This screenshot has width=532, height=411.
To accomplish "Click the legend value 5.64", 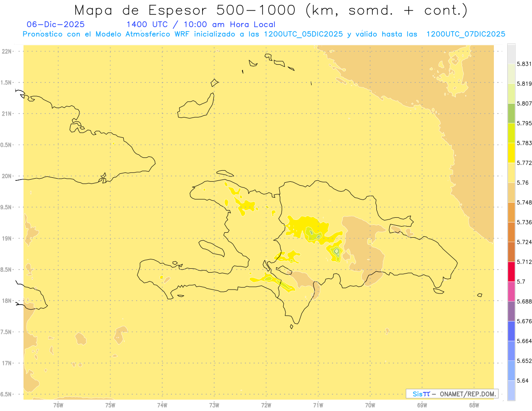I will (522, 380).
